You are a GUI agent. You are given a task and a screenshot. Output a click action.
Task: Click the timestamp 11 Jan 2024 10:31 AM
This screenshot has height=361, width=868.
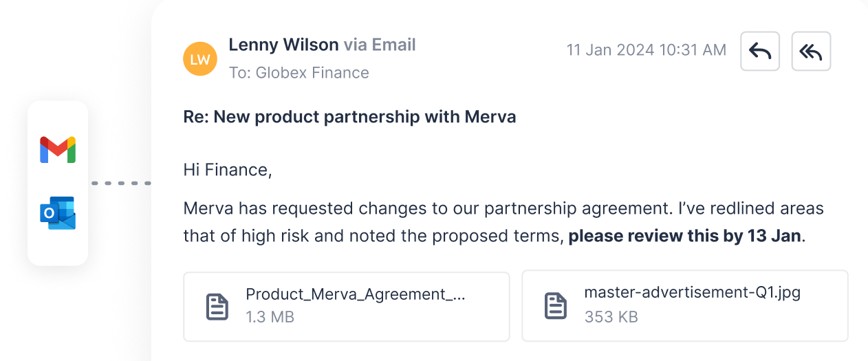pyautogui.click(x=647, y=50)
